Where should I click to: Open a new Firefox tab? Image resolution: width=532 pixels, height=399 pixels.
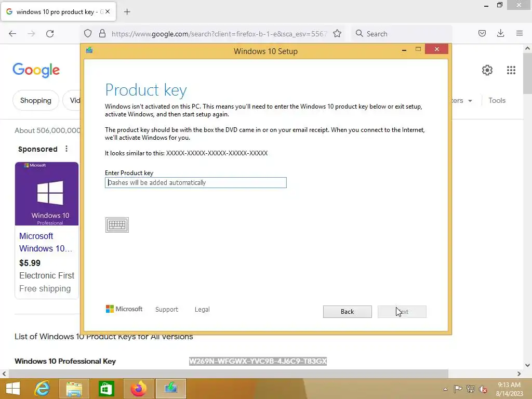pyautogui.click(x=127, y=12)
